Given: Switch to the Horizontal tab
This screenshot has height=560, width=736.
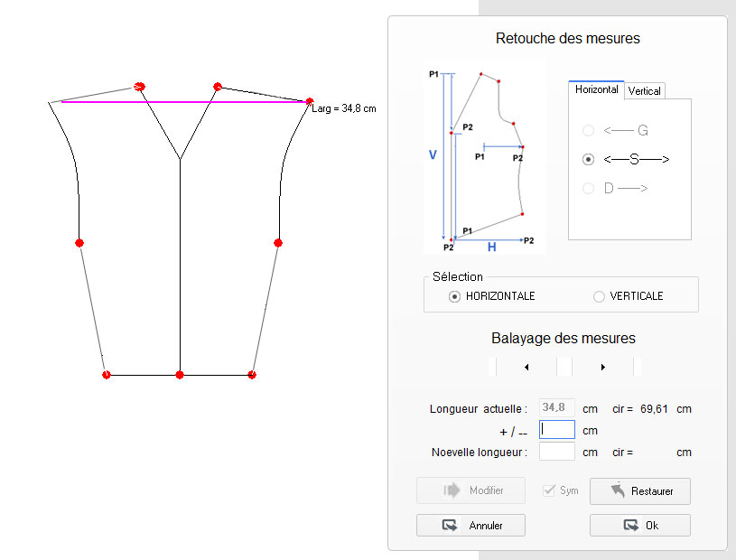Looking at the screenshot, I should tap(596, 90).
